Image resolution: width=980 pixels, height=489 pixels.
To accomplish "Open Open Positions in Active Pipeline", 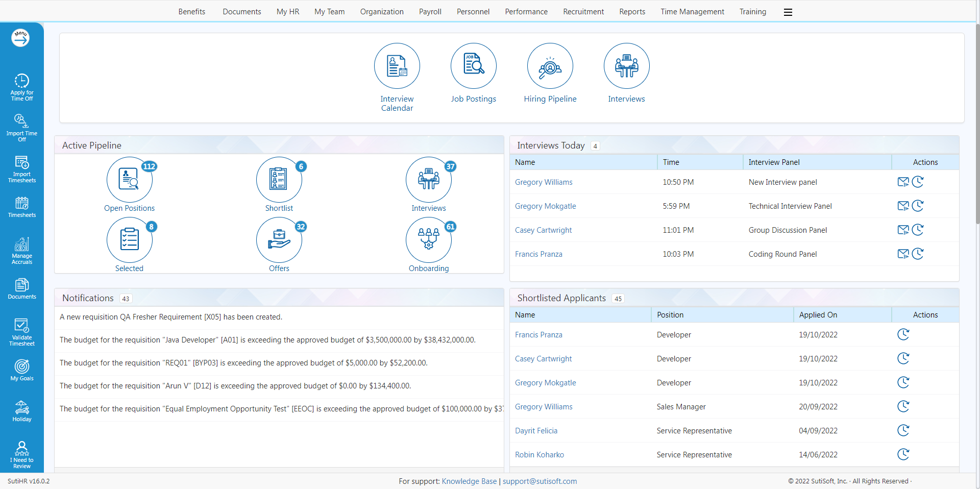I will (129, 180).
